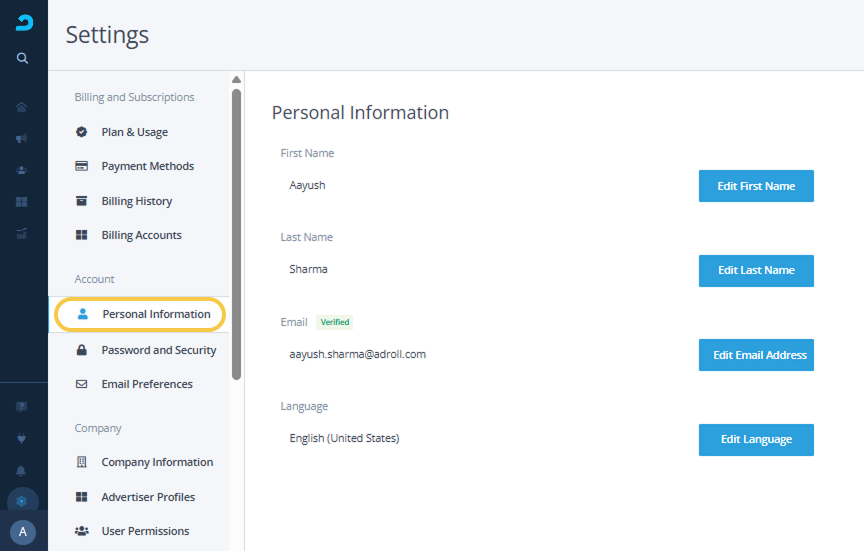
Task: Open integrations via the plug icon
Action: [22, 438]
